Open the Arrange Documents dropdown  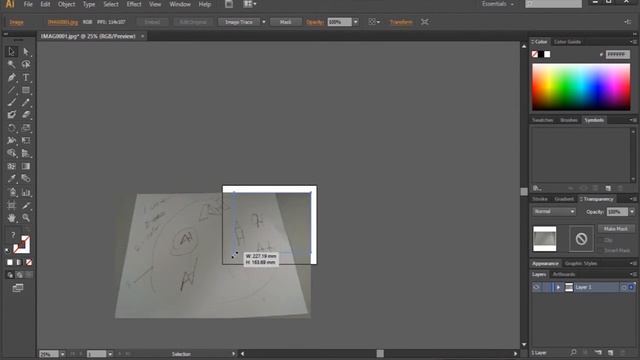coord(250,4)
